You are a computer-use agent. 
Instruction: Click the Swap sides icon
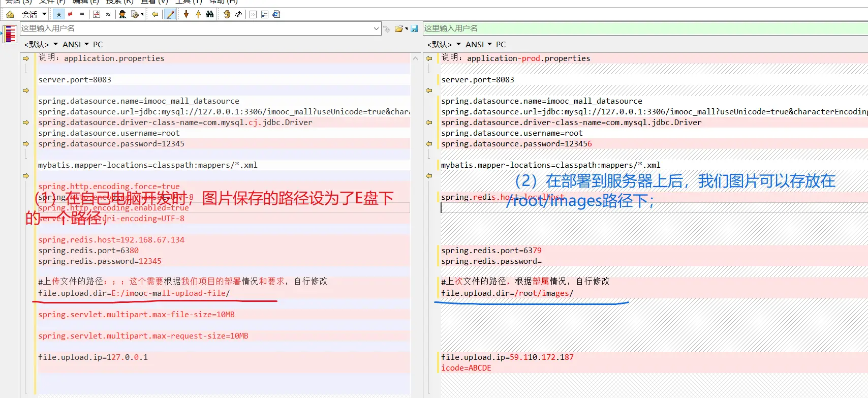coord(238,14)
